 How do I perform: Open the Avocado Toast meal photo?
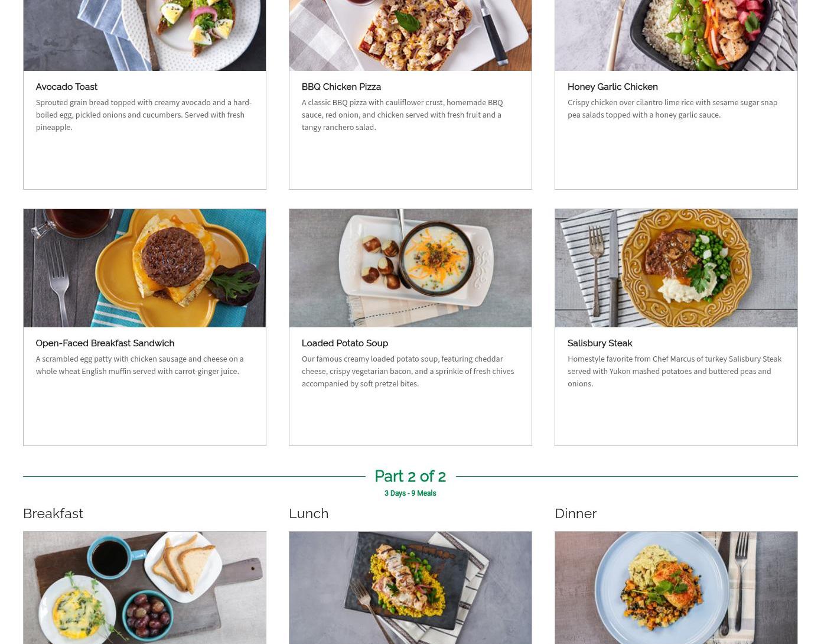145,35
